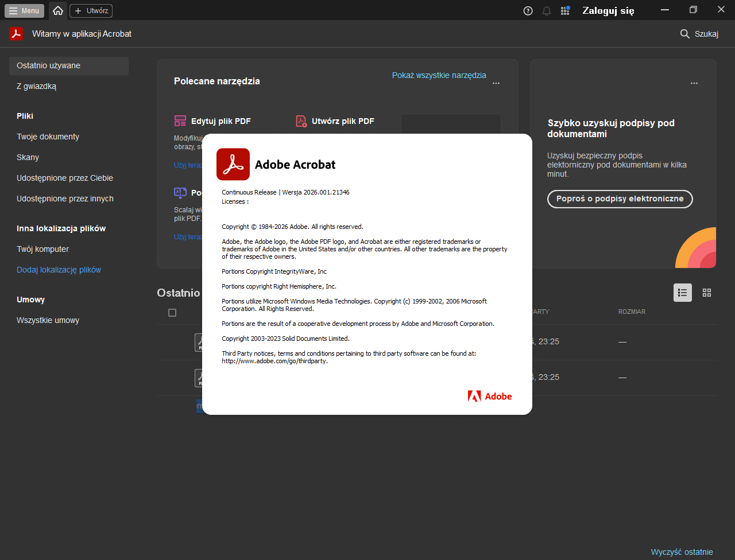735x560 pixels.
Task: Click the Acrobat logo in the header
Action: 16,34
